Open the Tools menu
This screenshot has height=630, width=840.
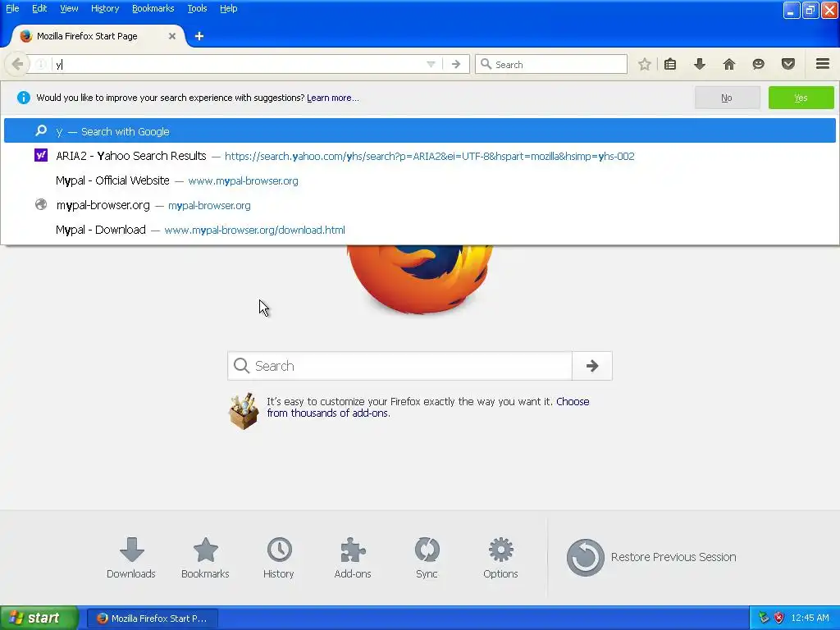click(197, 8)
